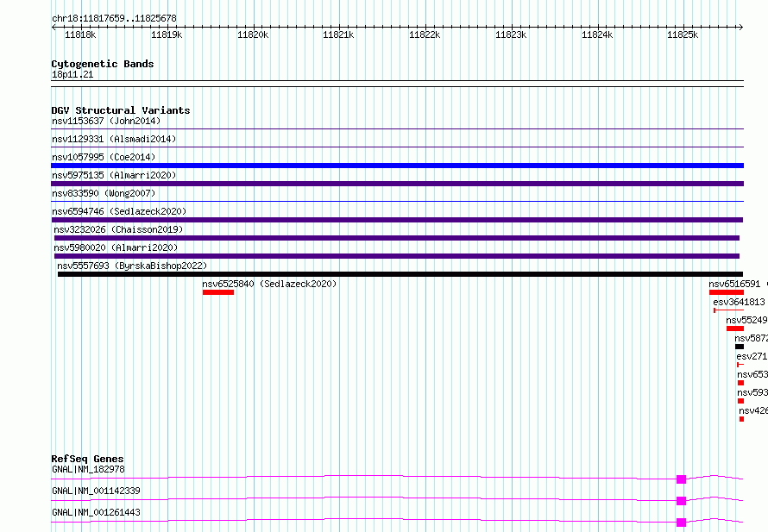Click the red bar under nsv55249 label

click(735, 329)
